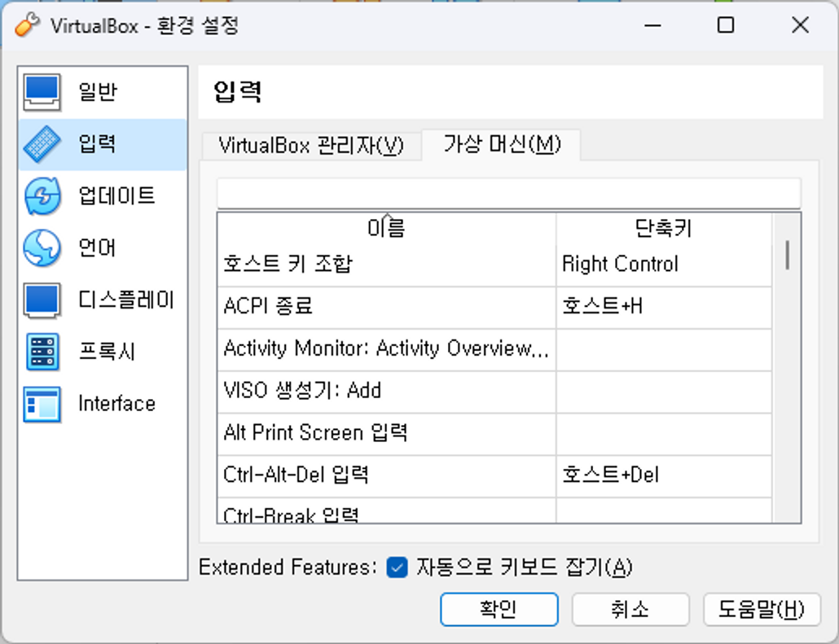This screenshot has height=644, width=839.
Task: Maximize the 환경 설정 window
Action: [x=726, y=25]
